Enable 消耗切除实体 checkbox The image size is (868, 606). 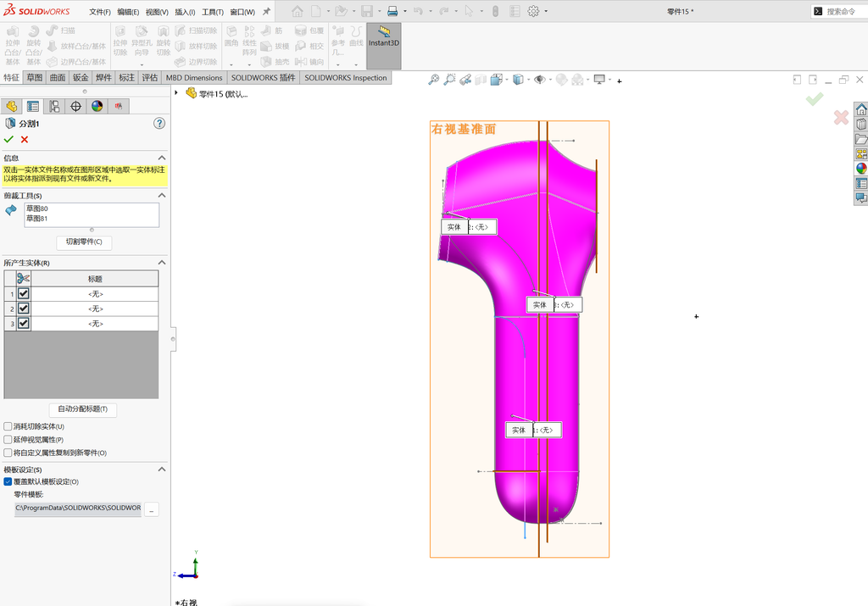(x=8, y=426)
